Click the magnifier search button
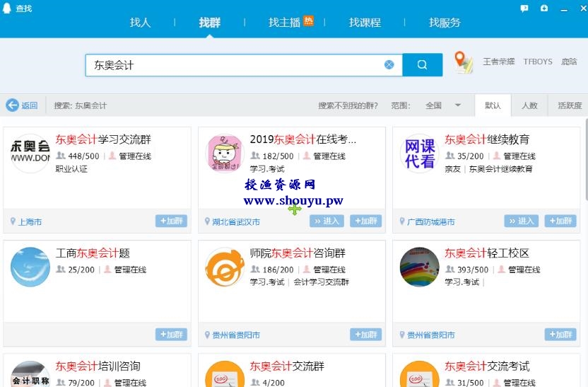Image resolution: width=588 pixels, height=387 pixels. click(x=422, y=65)
